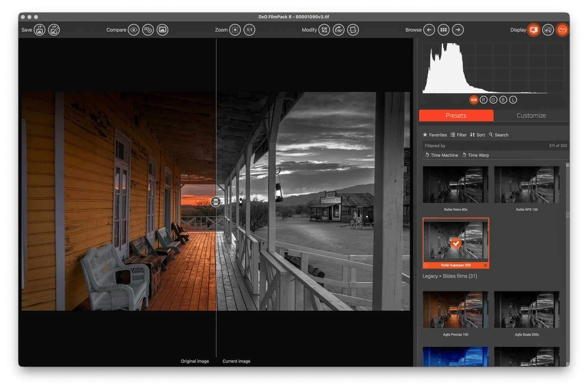
Task: Open the Filter presets dropdown
Action: pos(459,135)
